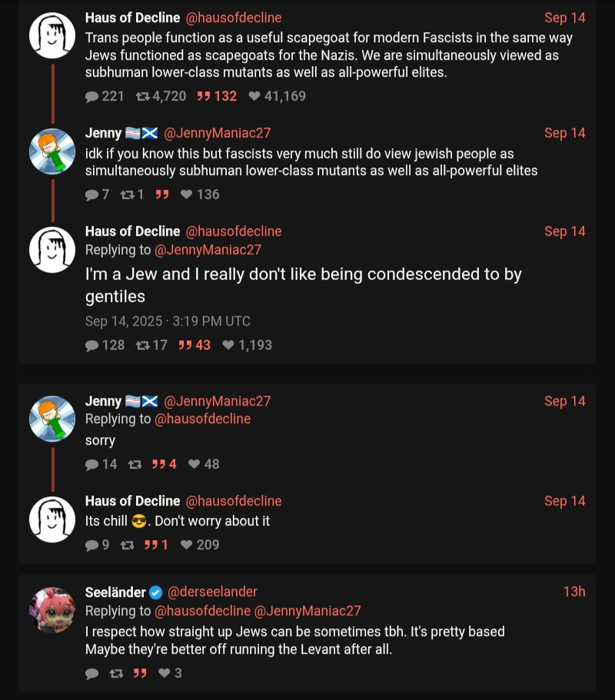This screenshot has height=700, width=615.
Task: Click reply icon on first Haus of Decline tweet
Action: click(x=92, y=97)
